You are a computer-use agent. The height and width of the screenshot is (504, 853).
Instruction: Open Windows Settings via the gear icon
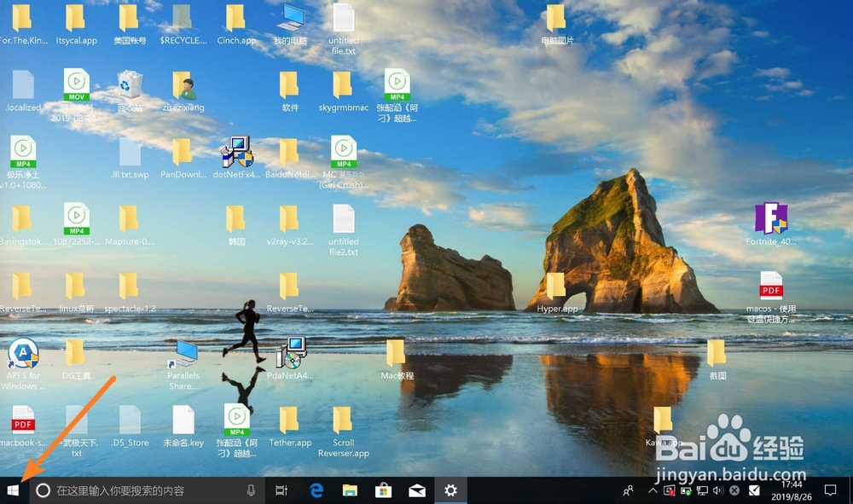tap(450, 490)
